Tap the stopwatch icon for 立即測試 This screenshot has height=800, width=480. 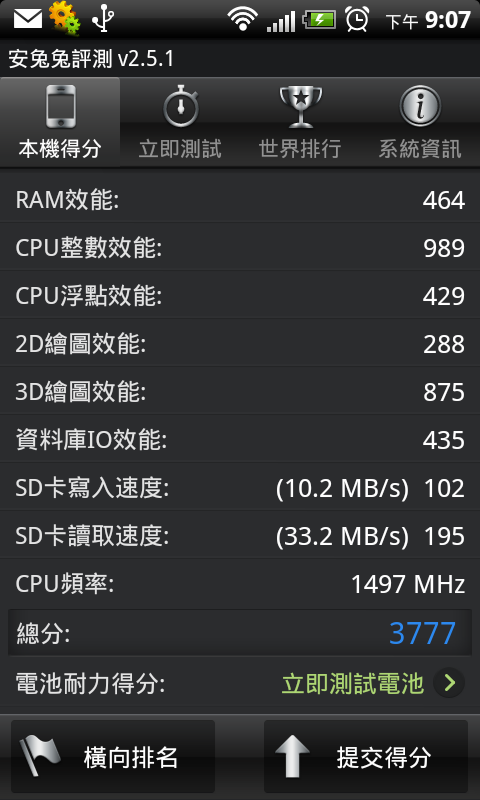181,107
